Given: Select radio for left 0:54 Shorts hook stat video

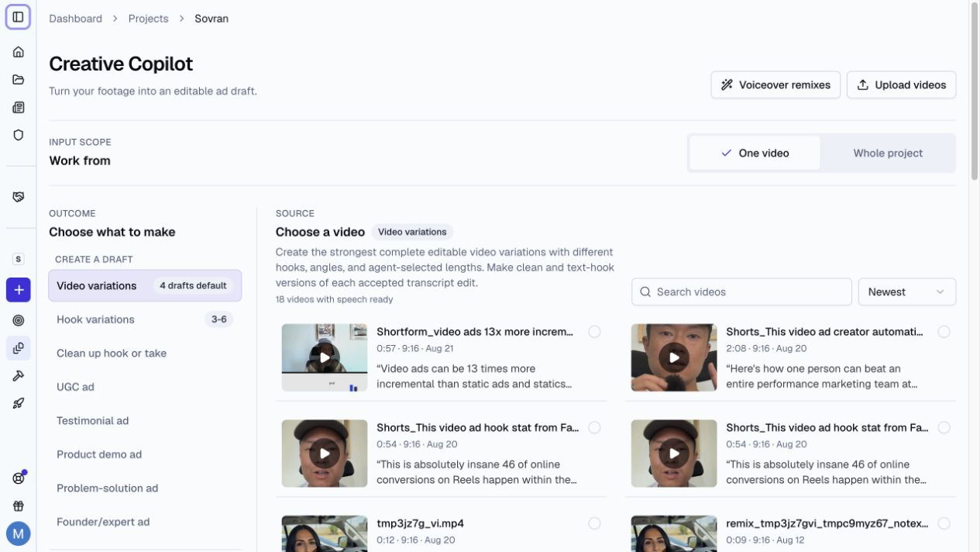Looking at the screenshot, I should click(x=594, y=428).
